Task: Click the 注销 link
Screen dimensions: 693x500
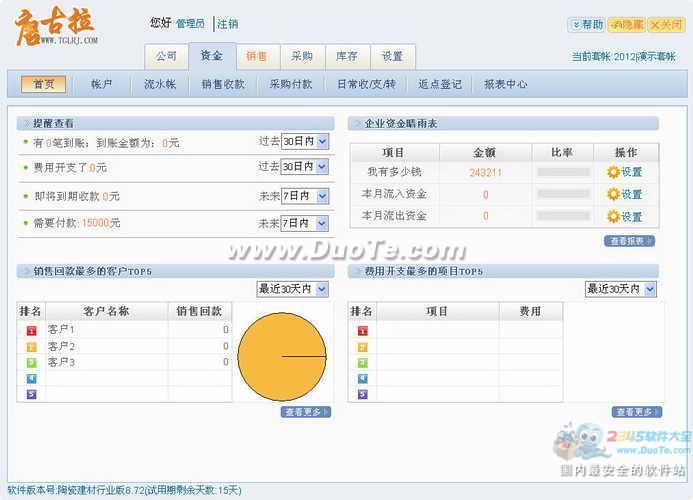Action: [x=228, y=24]
